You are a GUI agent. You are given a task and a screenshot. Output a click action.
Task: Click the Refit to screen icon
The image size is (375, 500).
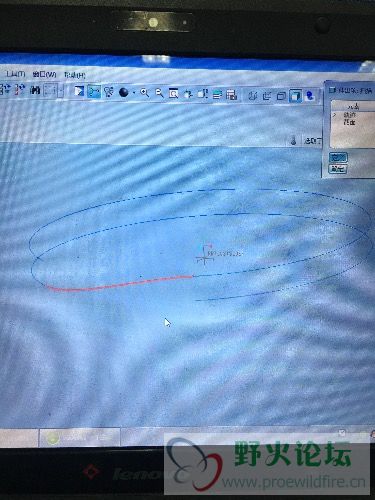tap(174, 93)
